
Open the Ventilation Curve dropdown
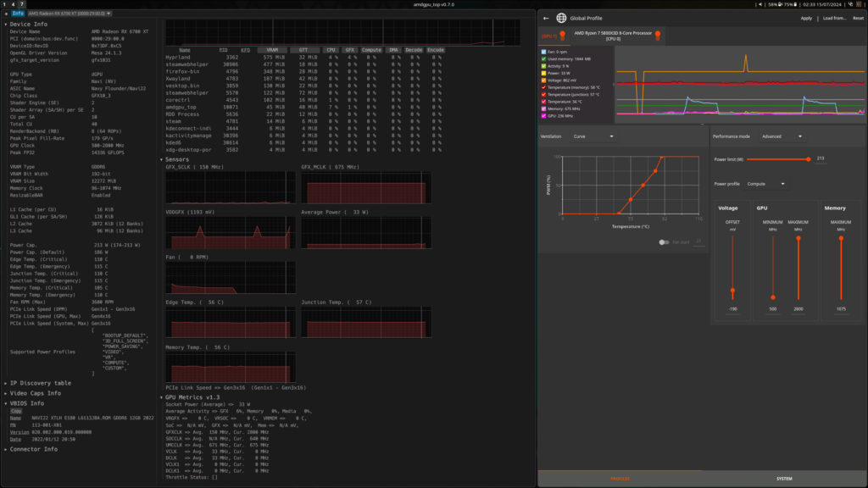[593, 136]
